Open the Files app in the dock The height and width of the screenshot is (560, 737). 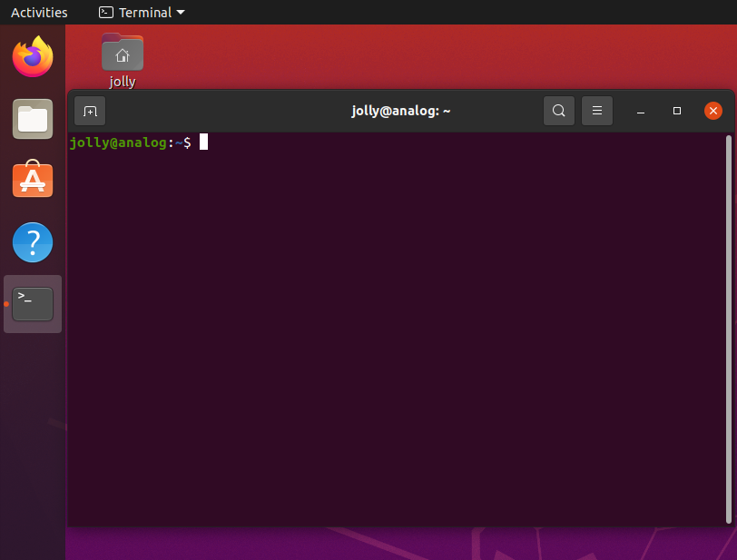tap(33, 119)
